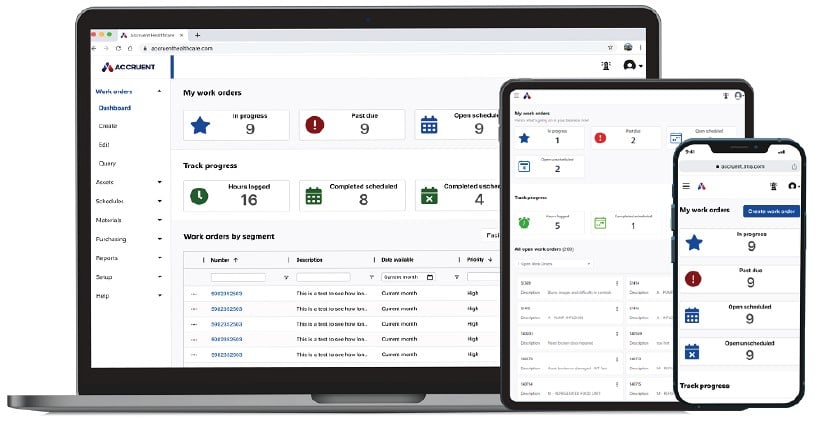Click the green Completed scheduled calendar icon
Image resolution: width=821 pixels, height=429 pixels.
313,196
